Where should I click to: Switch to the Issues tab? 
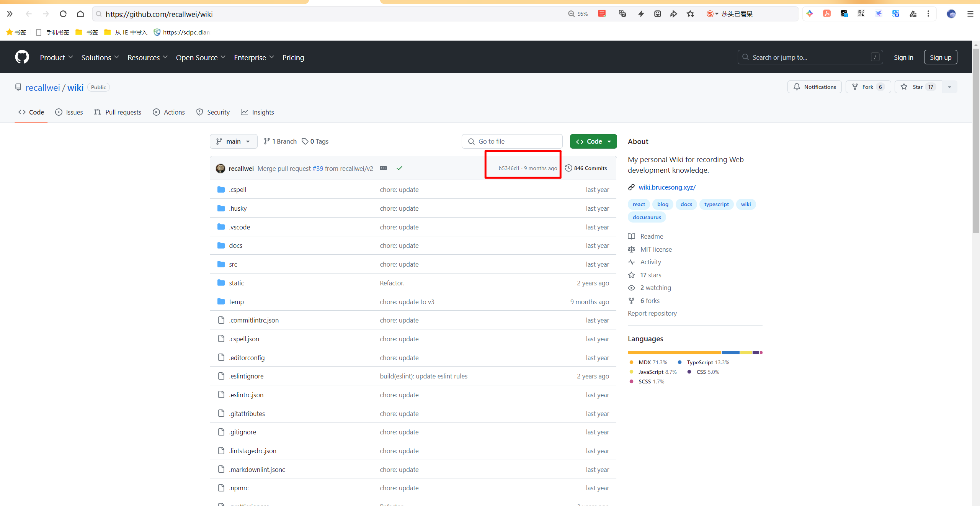69,112
